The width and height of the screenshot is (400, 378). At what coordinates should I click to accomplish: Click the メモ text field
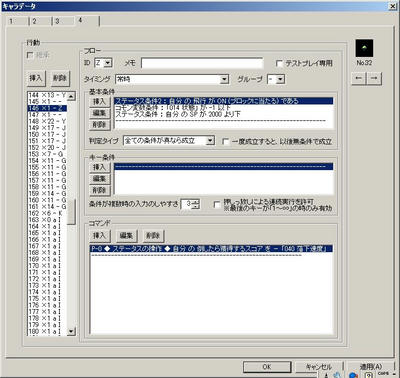202,63
